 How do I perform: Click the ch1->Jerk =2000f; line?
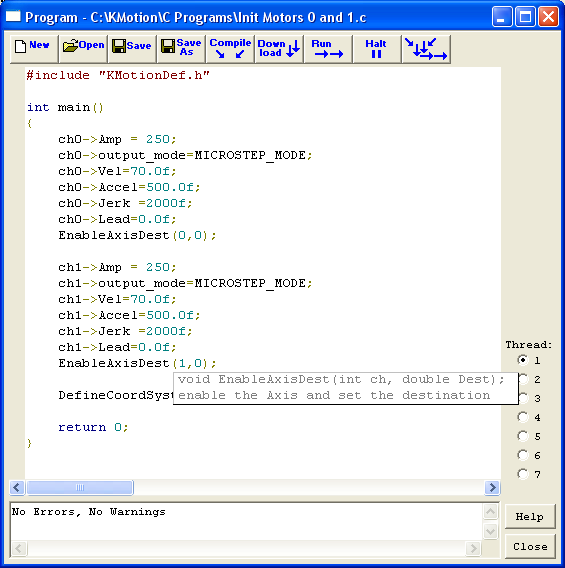coord(125,331)
